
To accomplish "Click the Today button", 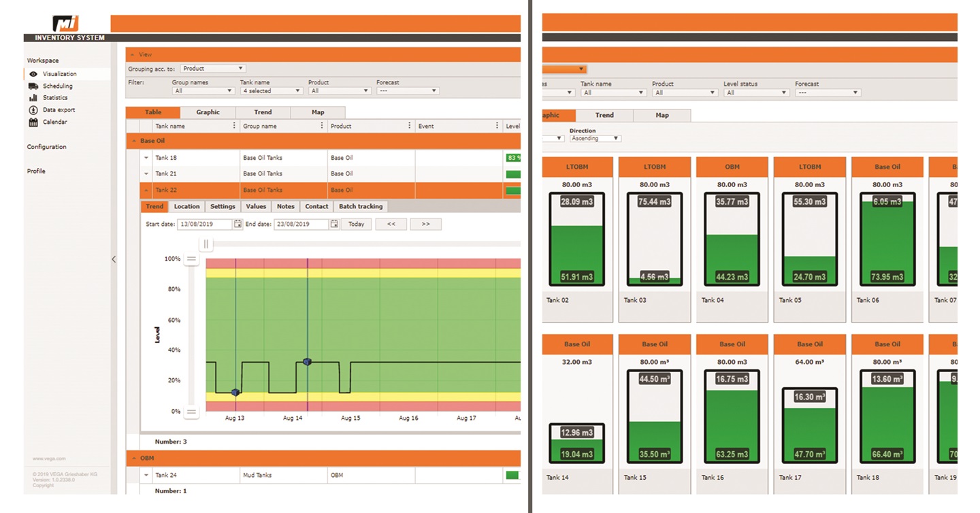I will pos(356,224).
